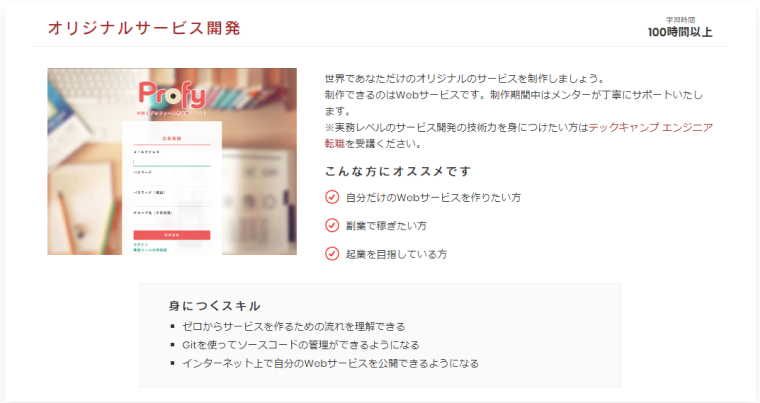The width and height of the screenshot is (760, 403).
Task: Click the bullet item about Git source code management
Action: (301, 345)
